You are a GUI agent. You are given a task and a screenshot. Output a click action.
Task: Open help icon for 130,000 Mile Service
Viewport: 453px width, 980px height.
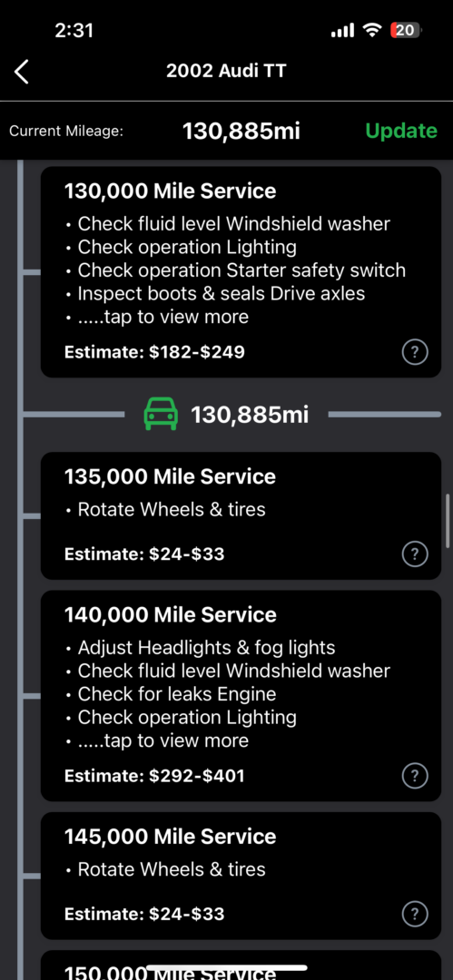(414, 353)
